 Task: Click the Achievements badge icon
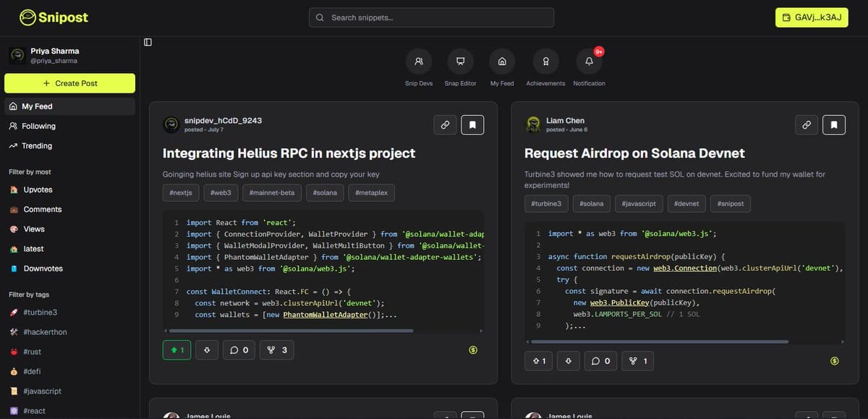point(545,62)
